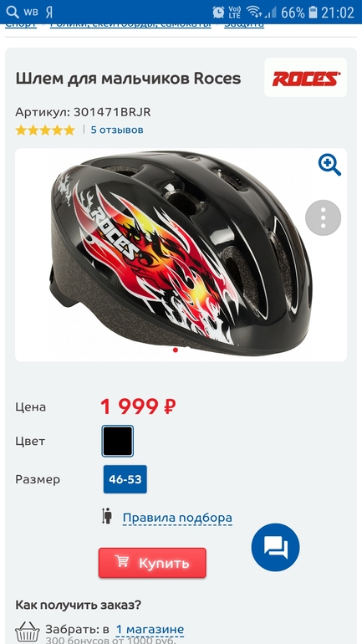Expand the 1 магазине store list
The image size is (362, 644).
[150, 629]
